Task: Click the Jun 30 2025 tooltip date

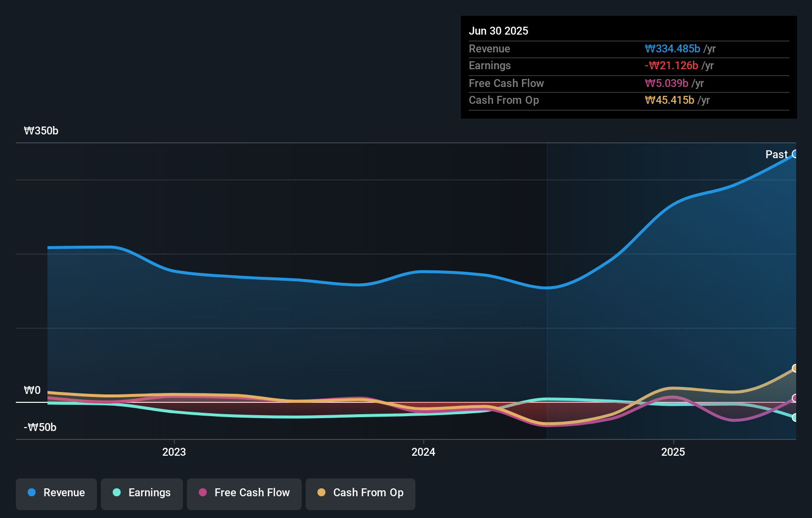Action: click(498, 31)
